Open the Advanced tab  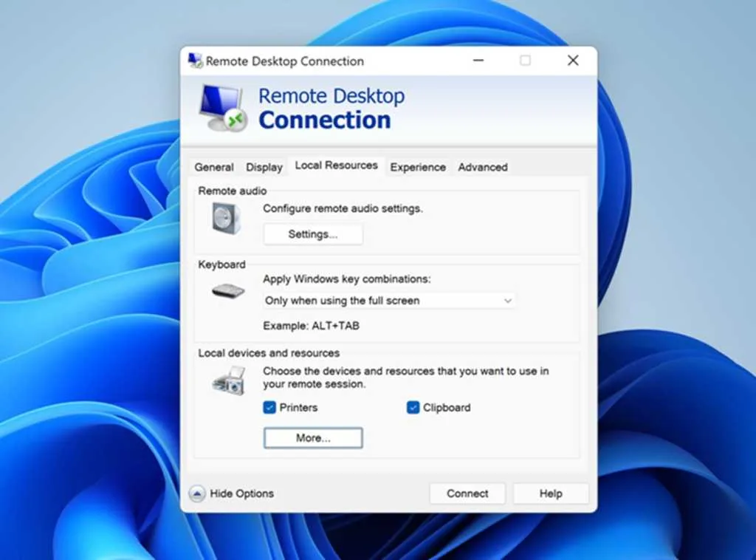(482, 167)
